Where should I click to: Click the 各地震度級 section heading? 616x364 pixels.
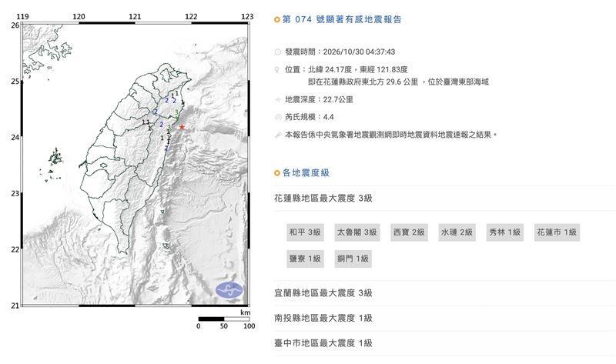pyautogui.click(x=306, y=173)
